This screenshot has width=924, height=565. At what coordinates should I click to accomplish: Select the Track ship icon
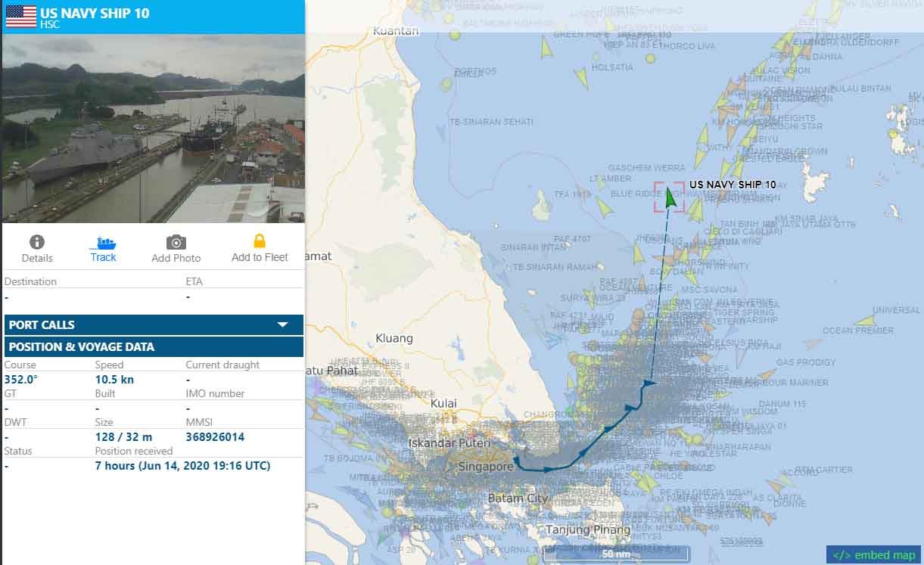(103, 243)
